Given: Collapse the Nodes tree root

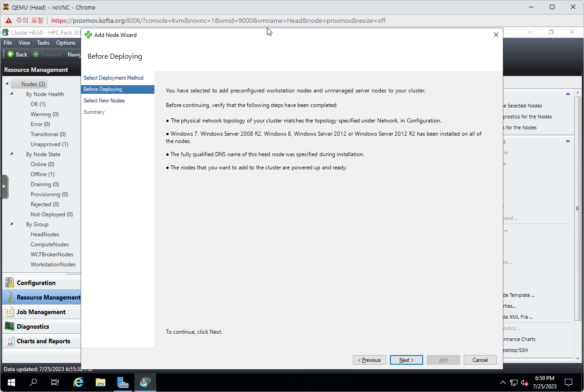Looking at the screenshot, I should pyautogui.click(x=7, y=84).
